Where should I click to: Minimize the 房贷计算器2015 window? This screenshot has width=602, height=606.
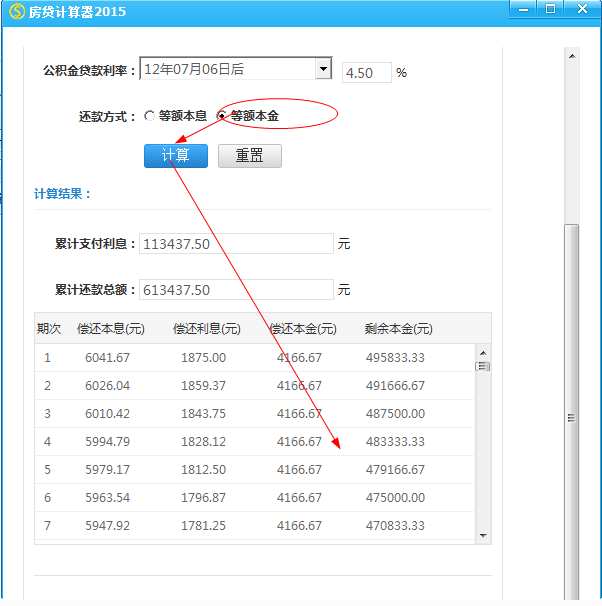[523, 9]
